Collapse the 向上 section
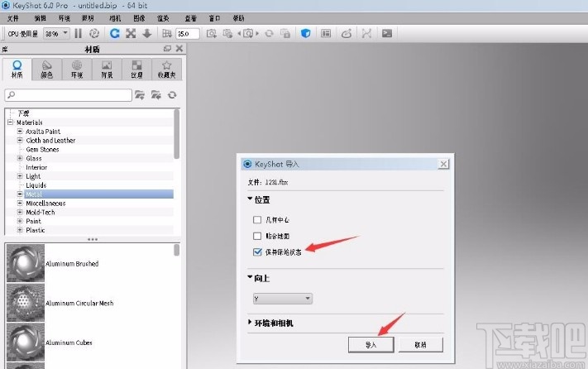The height and width of the screenshot is (369, 588). [250, 277]
